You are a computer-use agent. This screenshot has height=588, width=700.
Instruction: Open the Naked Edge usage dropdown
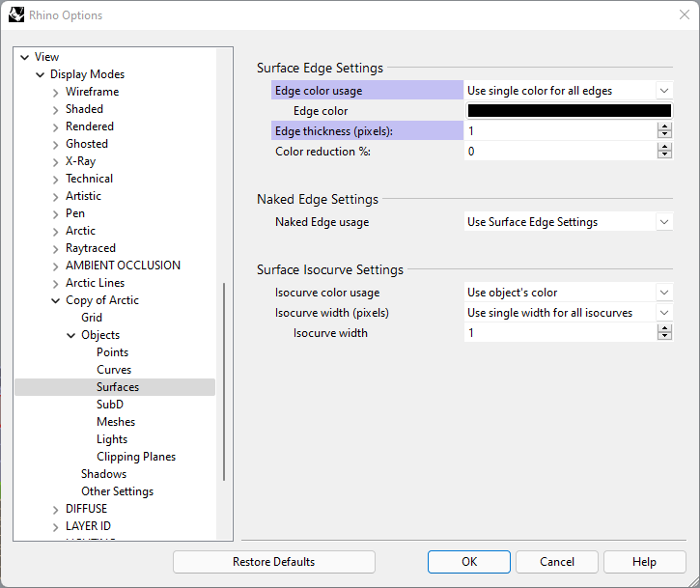tap(568, 222)
